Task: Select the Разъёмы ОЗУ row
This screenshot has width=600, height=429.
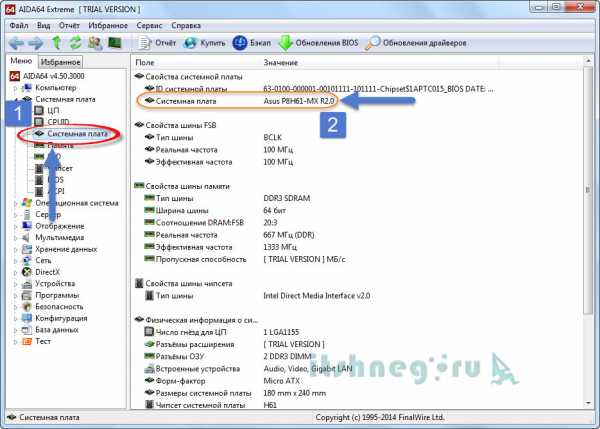Action: 228,357
